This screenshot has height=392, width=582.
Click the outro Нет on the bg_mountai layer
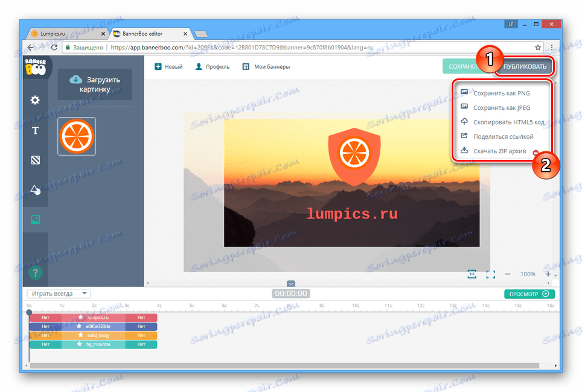pos(141,344)
